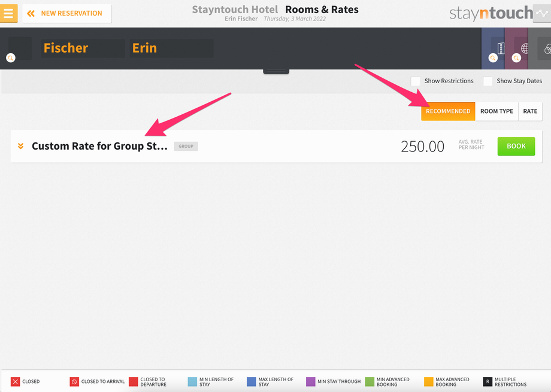
Task: Go back to New Reservation
Action: click(x=66, y=13)
